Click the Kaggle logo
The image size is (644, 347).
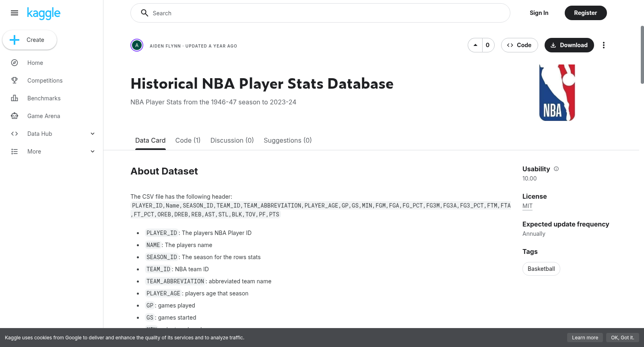[43, 13]
